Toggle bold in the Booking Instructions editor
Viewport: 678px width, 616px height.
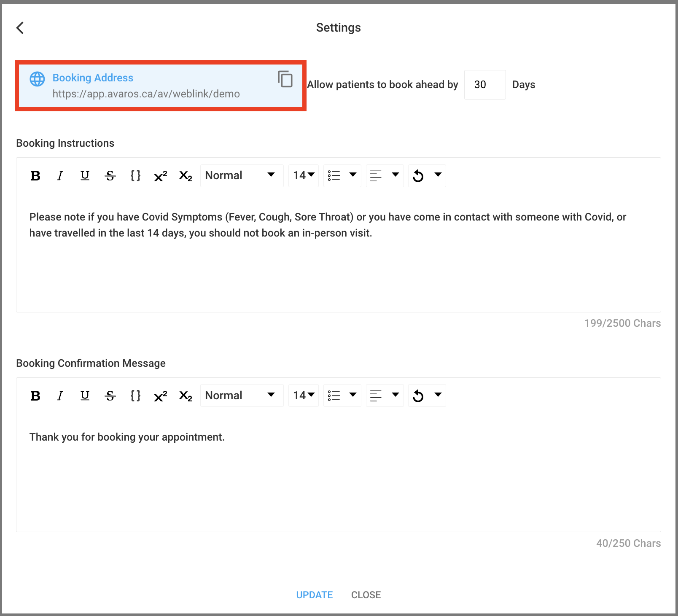click(35, 176)
